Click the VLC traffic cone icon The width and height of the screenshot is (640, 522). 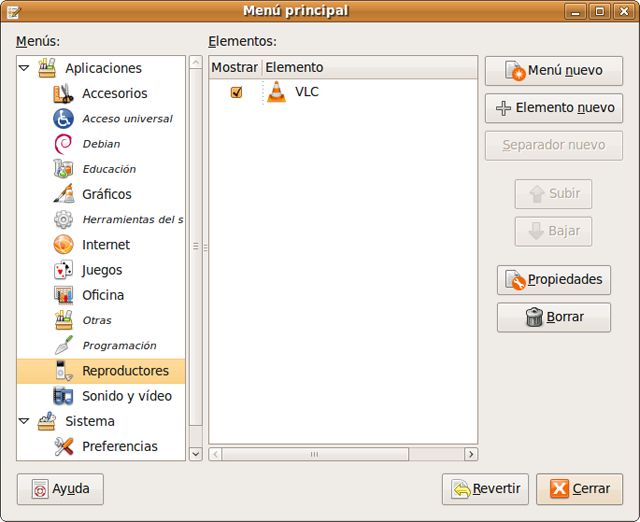click(x=276, y=92)
